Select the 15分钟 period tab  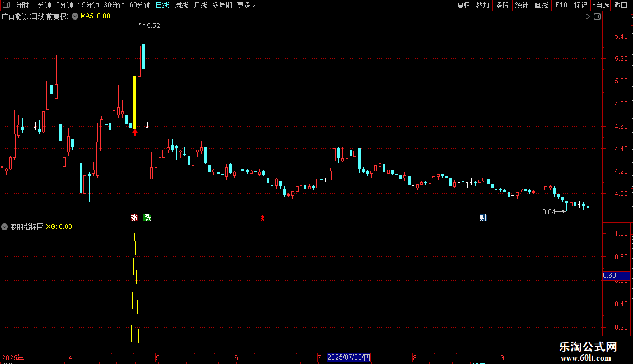[x=88, y=5]
